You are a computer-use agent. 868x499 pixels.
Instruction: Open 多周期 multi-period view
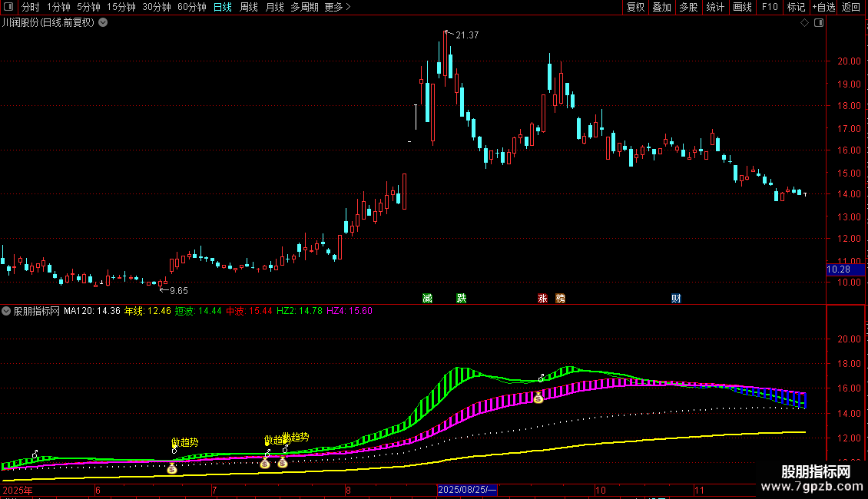tap(304, 7)
